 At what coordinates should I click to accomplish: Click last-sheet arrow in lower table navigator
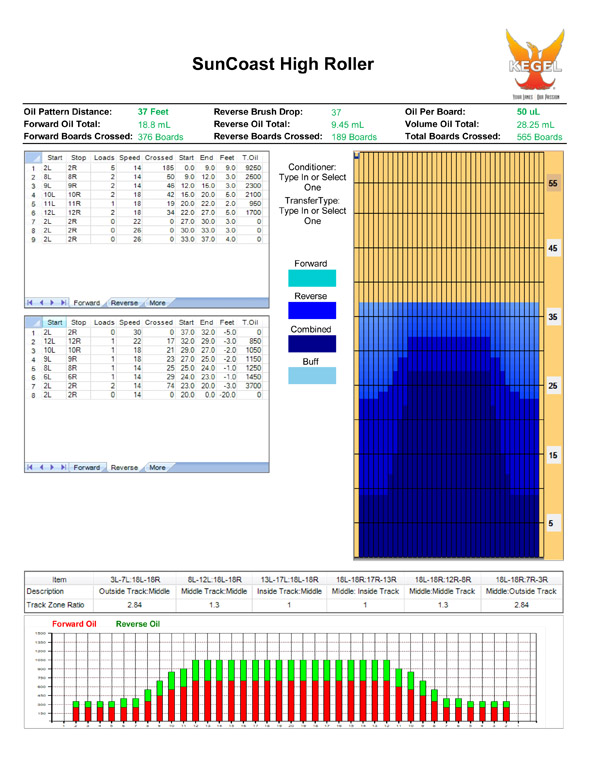coord(64,467)
